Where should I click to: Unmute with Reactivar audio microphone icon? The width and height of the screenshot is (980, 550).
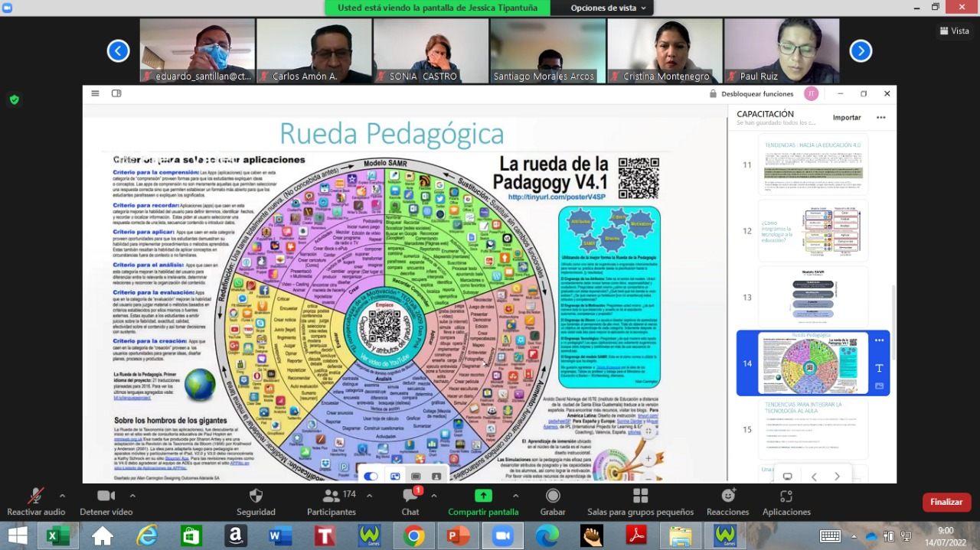click(x=35, y=496)
